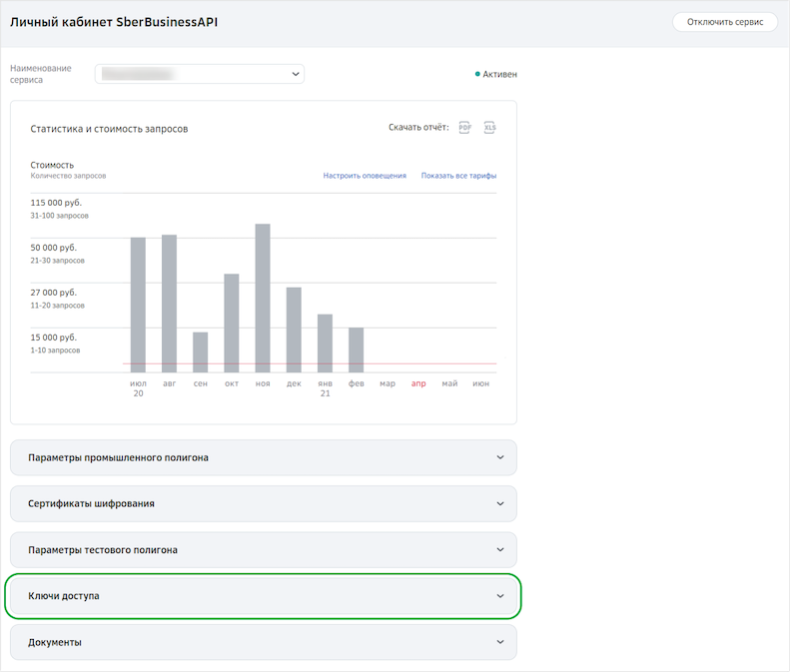Click the мар month label
This screenshot has height=672, width=790.
pyautogui.click(x=388, y=383)
